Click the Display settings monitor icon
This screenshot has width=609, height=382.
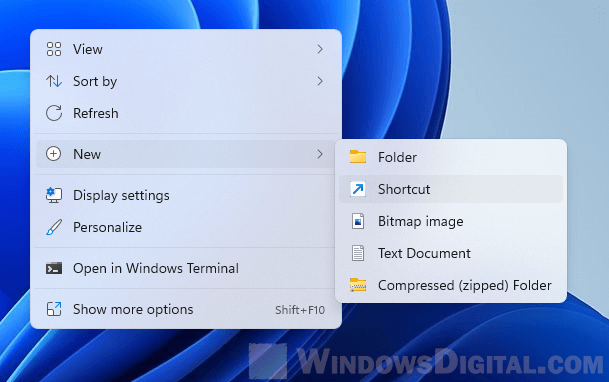[54, 195]
